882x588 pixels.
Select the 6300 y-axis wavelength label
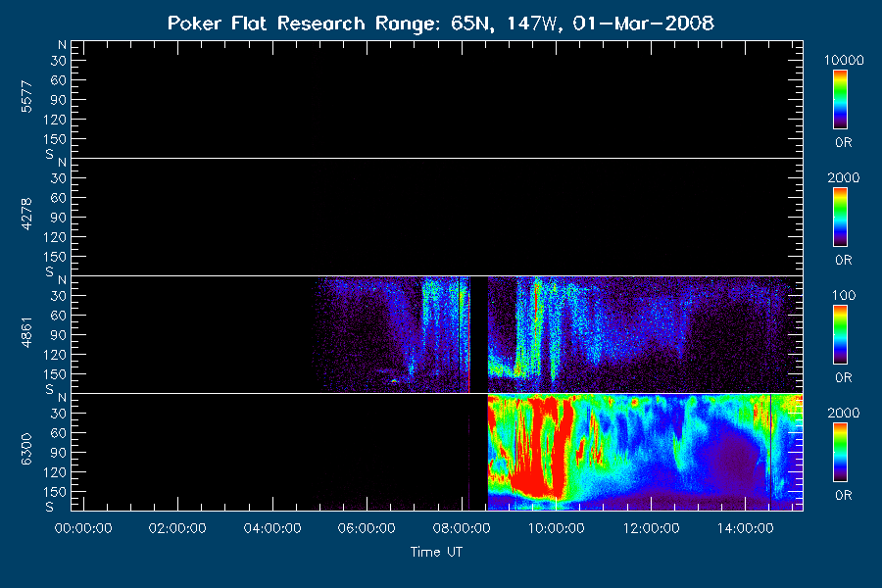(x=26, y=450)
